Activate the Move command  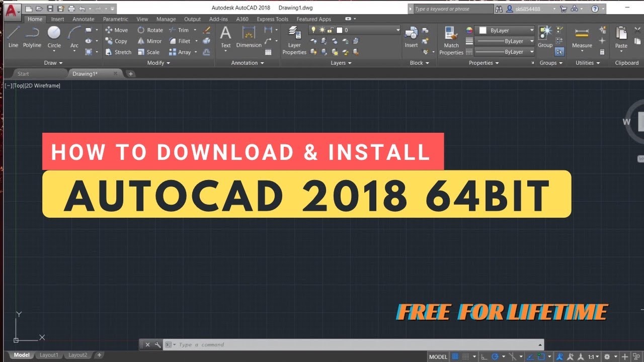(x=117, y=30)
